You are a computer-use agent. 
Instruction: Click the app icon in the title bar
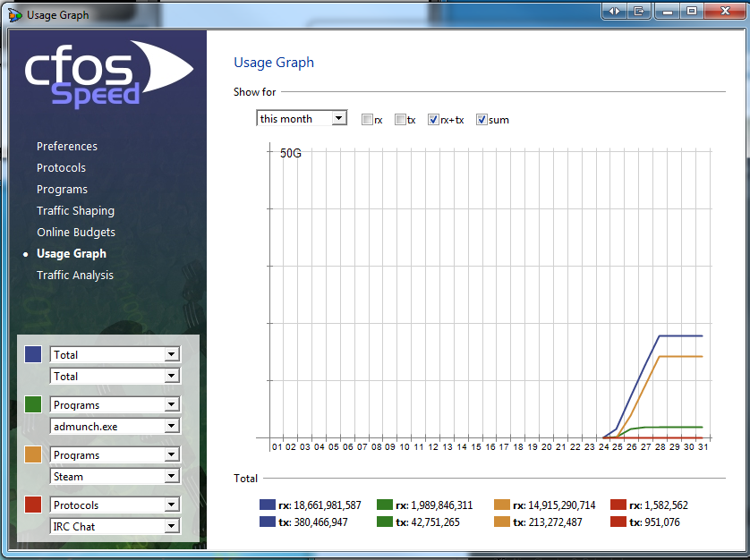coord(15,14)
